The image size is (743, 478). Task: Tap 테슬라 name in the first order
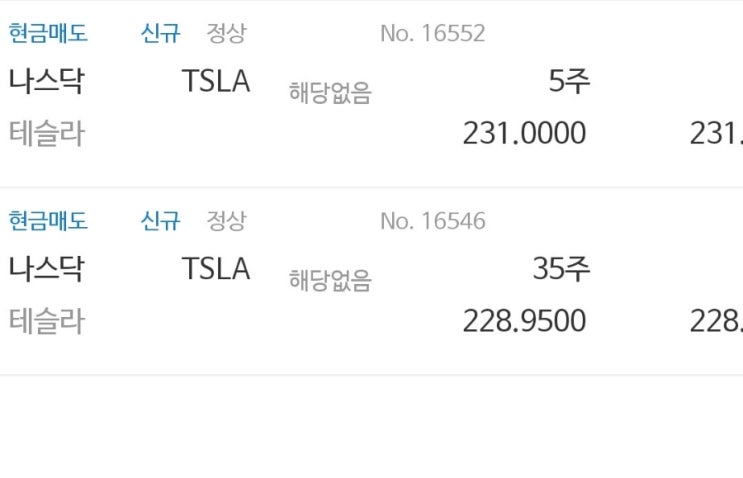point(47,133)
